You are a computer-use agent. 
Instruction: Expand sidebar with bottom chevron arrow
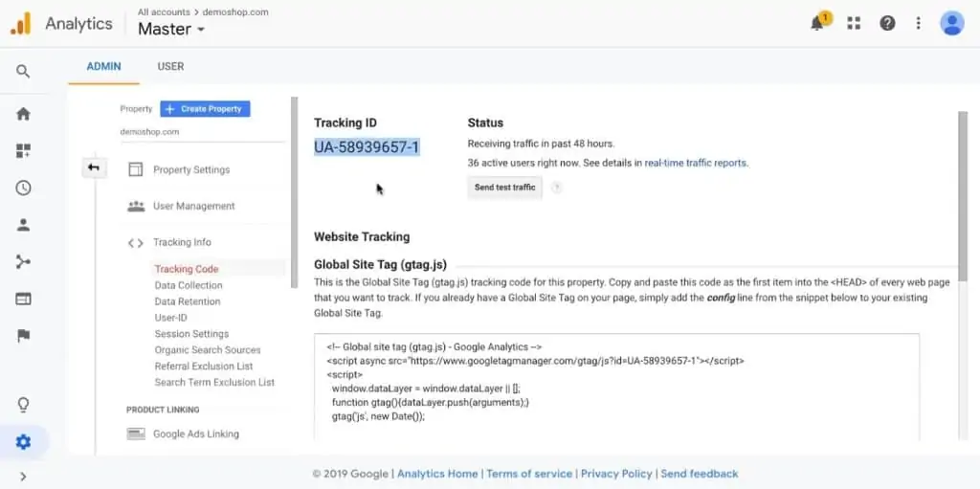point(23,477)
